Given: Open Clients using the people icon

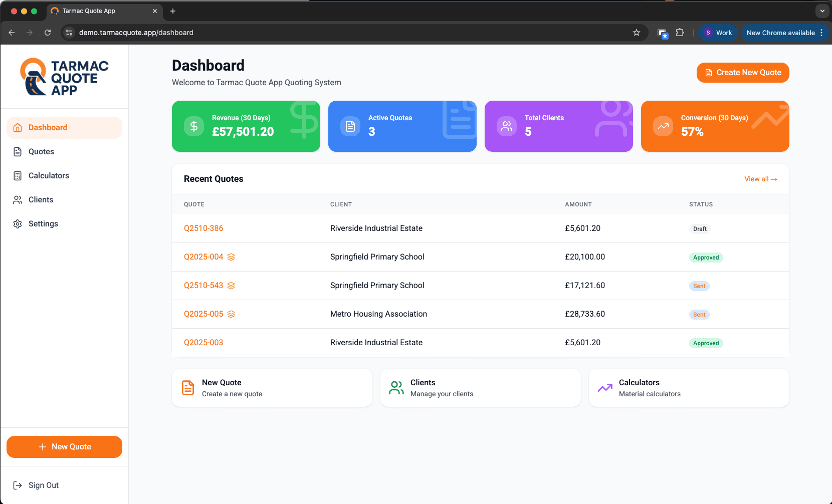Looking at the screenshot, I should point(18,199).
